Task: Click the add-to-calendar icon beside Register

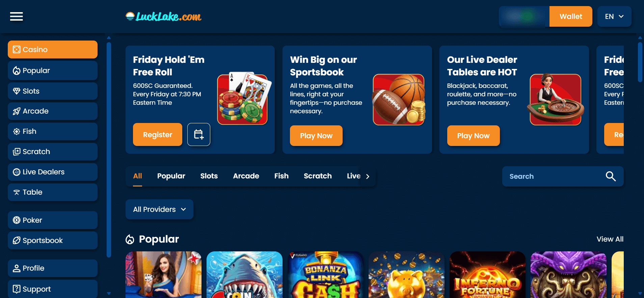Action: tap(199, 134)
